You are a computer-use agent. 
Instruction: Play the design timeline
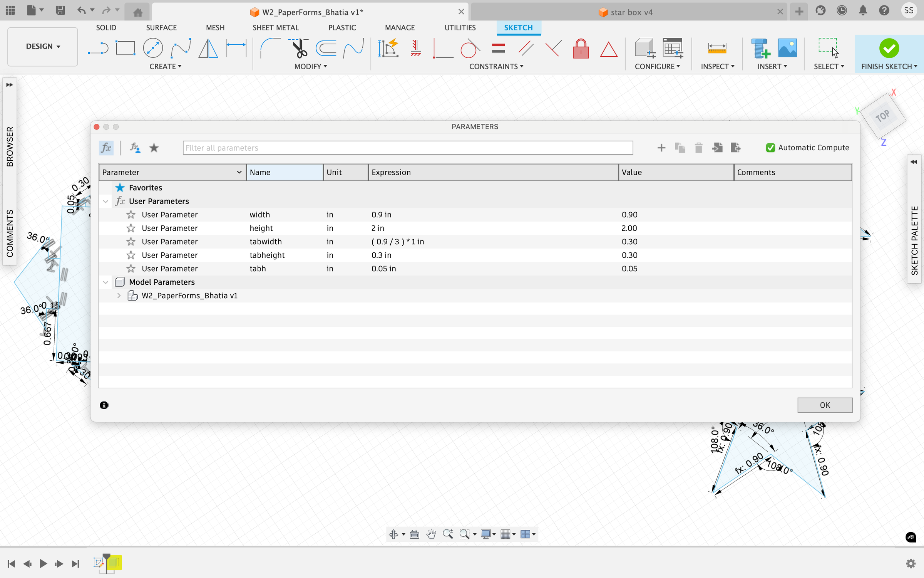pos(43,564)
